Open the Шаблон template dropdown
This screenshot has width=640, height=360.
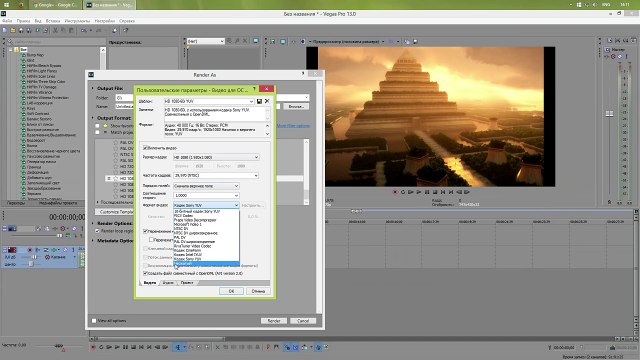pyautogui.click(x=251, y=101)
